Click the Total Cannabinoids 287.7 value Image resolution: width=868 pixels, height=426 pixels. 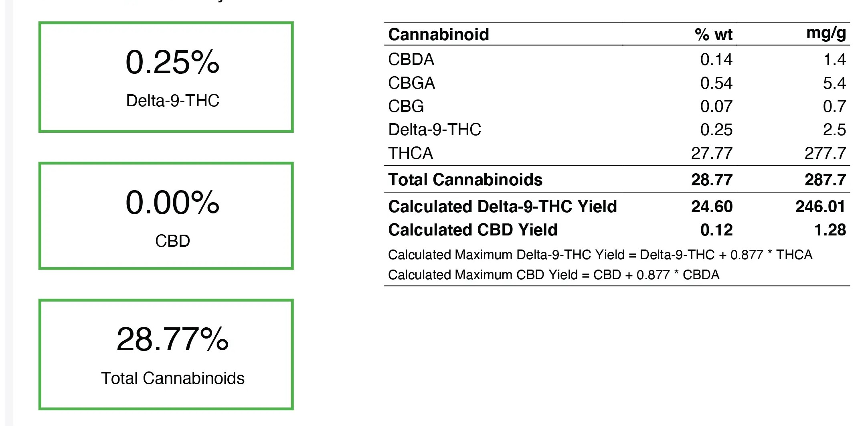pyautogui.click(x=825, y=180)
